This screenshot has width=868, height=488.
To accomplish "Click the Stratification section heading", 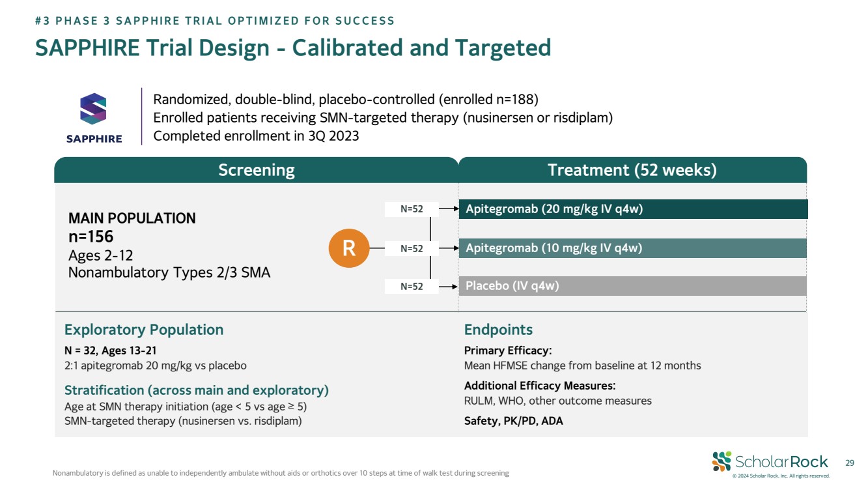I will pos(196,390).
